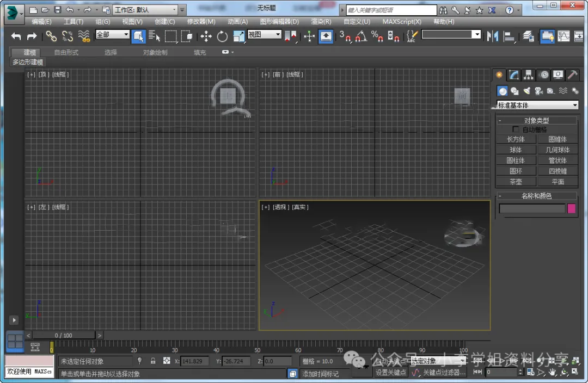Image resolution: width=588 pixels, height=383 pixels.
Task: Switch to the 自由形式 ribbon tab
Action: pos(66,52)
